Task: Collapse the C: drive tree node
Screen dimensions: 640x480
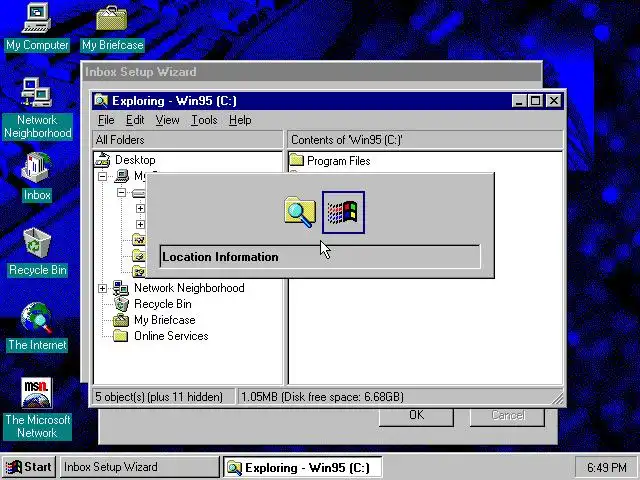Action: 121,192
